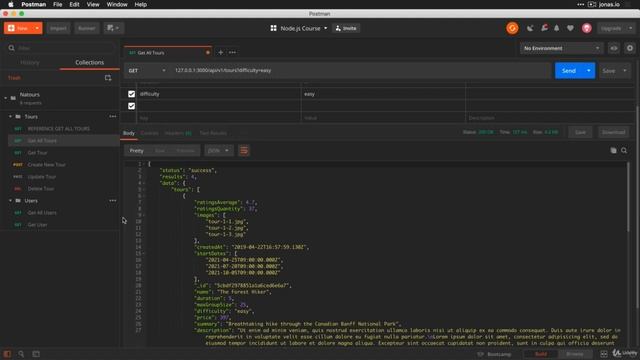Click the request URL field

(x=361, y=71)
